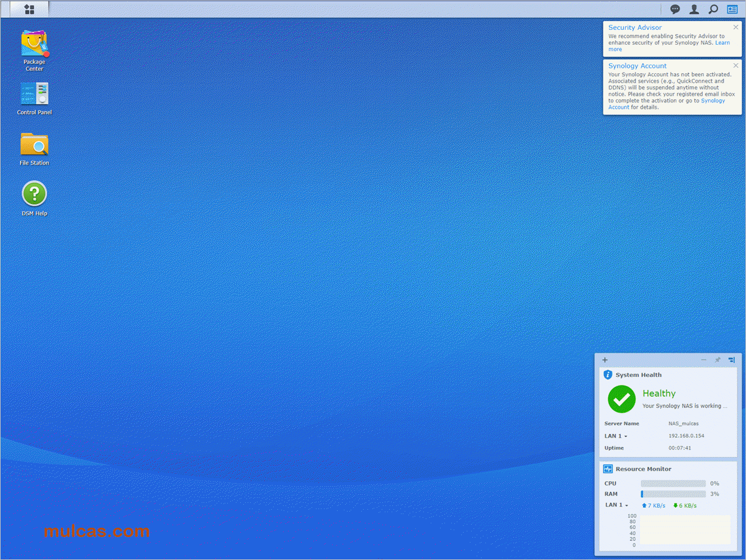Pin the widget panel with the pushpin
746x560 pixels.
[x=717, y=360]
